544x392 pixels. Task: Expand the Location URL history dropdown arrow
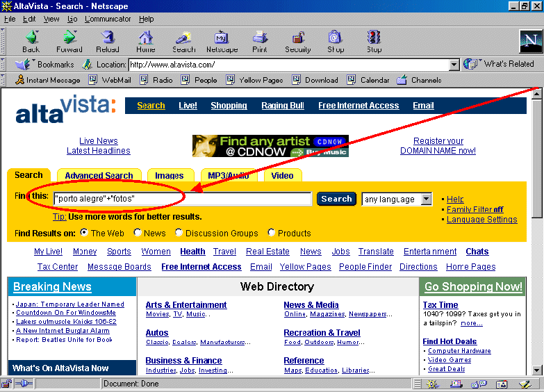click(x=454, y=65)
